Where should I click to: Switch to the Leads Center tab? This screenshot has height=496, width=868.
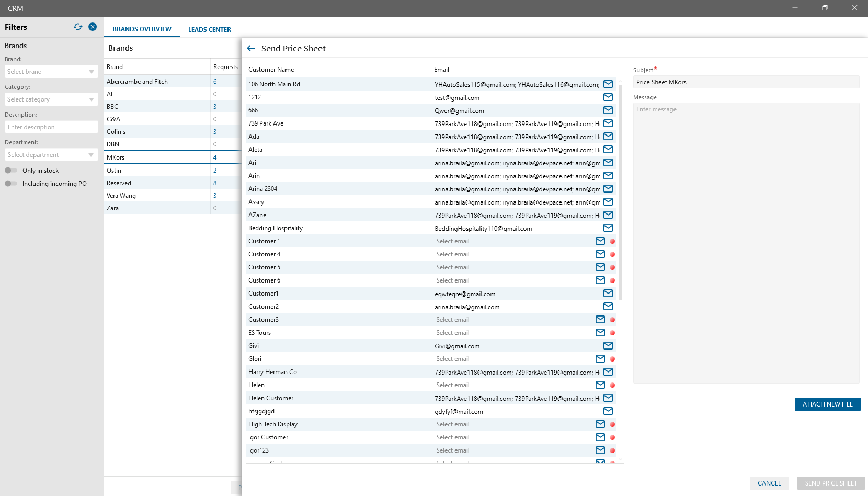click(x=210, y=30)
